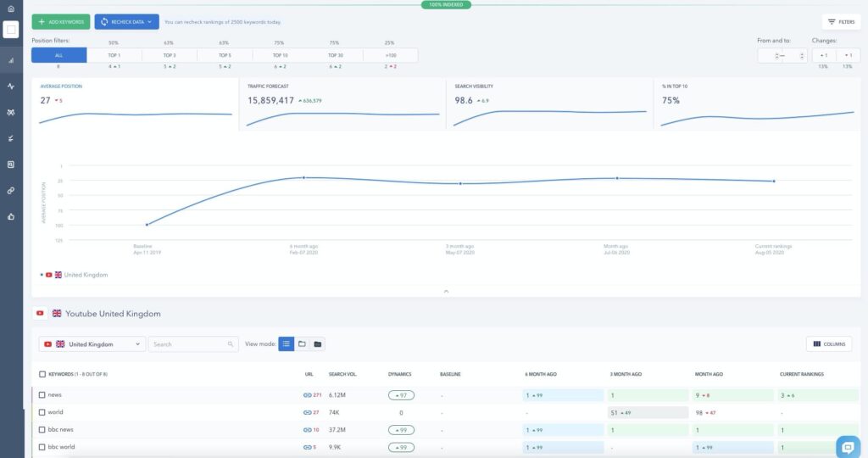Viewport: 868px width, 458px height.
Task: Tick the checkbox for keyword bbc world
Action: click(x=42, y=447)
